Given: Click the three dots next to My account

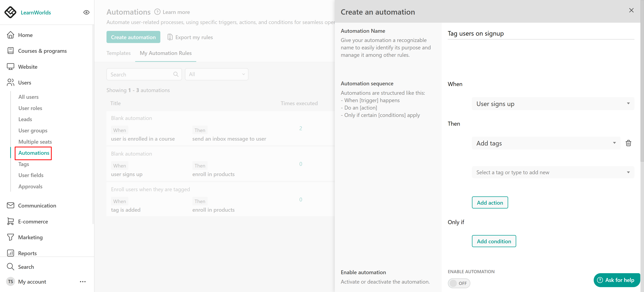Looking at the screenshot, I should pos(83,281).
